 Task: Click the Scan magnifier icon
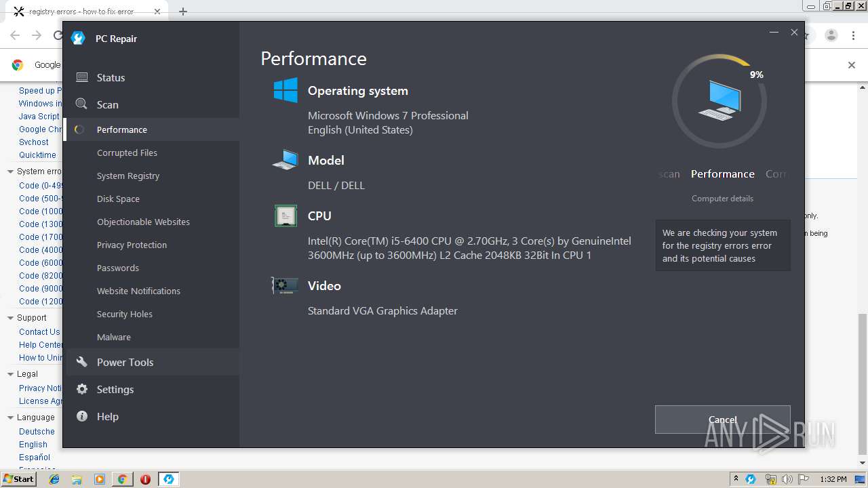tap(81, 104)
